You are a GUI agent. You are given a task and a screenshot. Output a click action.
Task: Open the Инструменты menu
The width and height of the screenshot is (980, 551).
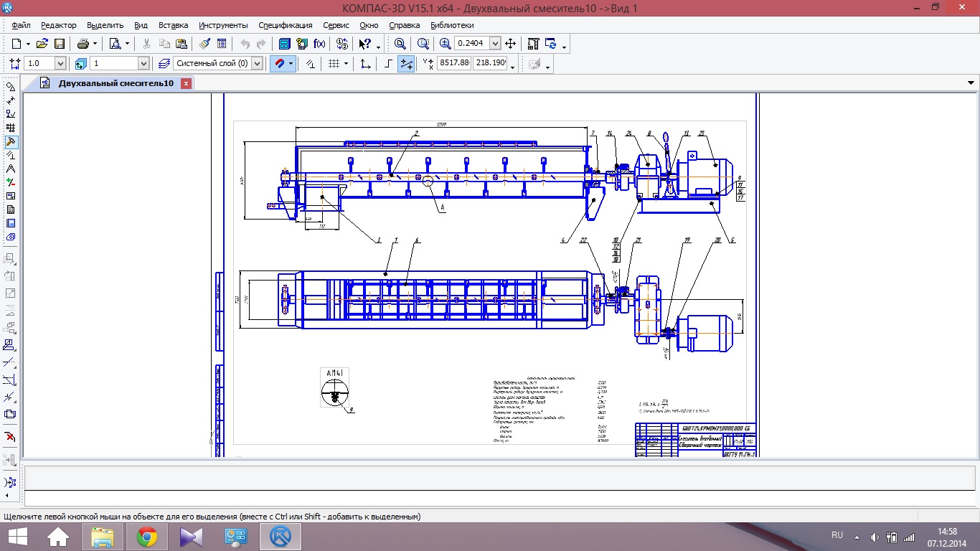pos(225,25)
